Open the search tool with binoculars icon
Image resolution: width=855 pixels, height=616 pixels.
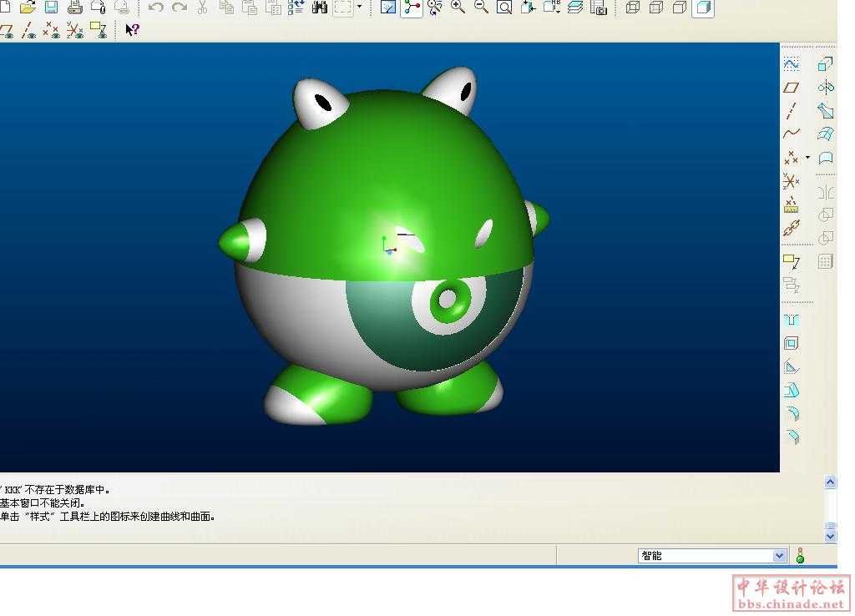coord(320,7)
